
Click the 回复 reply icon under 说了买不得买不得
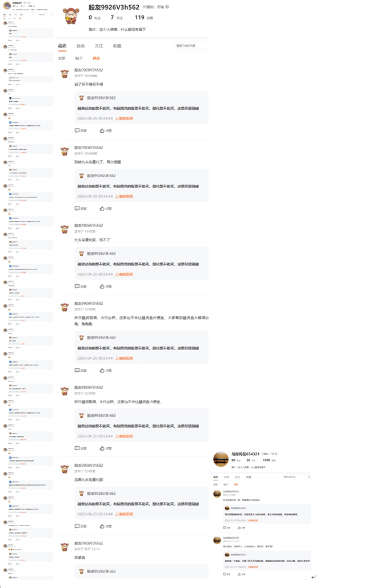pyautogui.click(x=77, y=130)
